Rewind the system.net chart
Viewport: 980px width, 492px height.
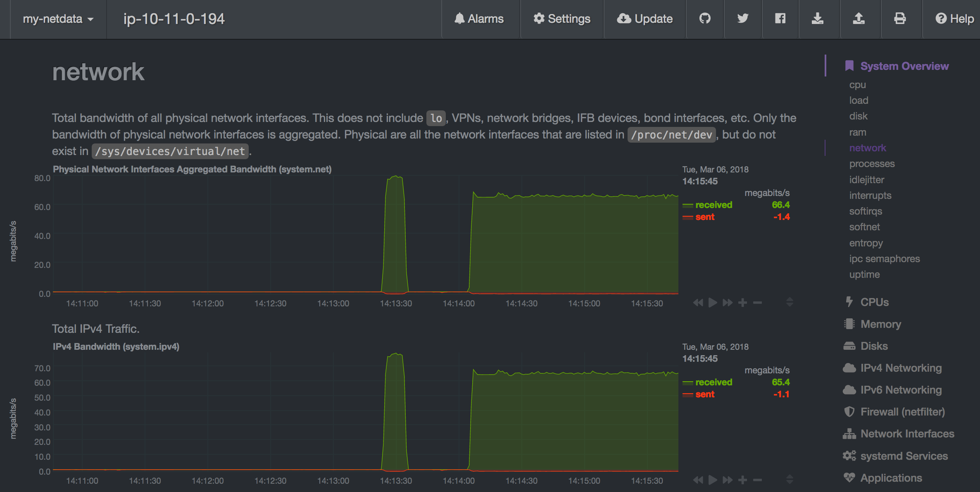[x=698, y=303]
